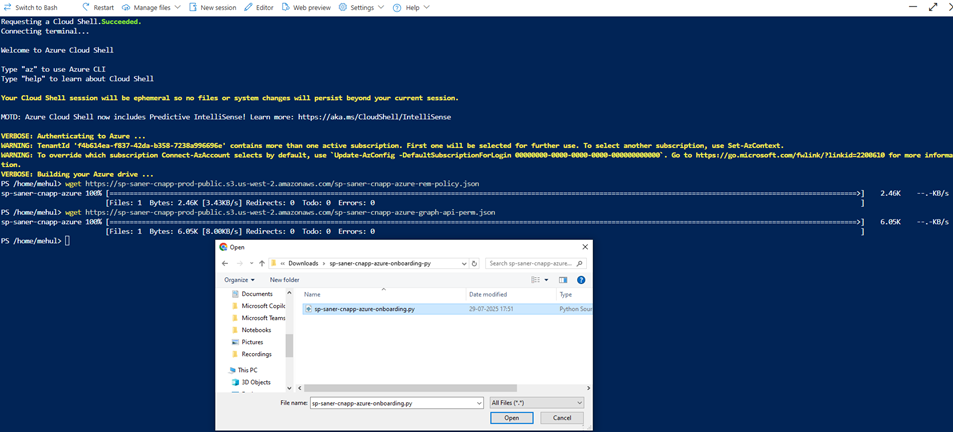Go forward in the Open dialog
The width and height of the screenshot is (953, 432).
(239, 264)
